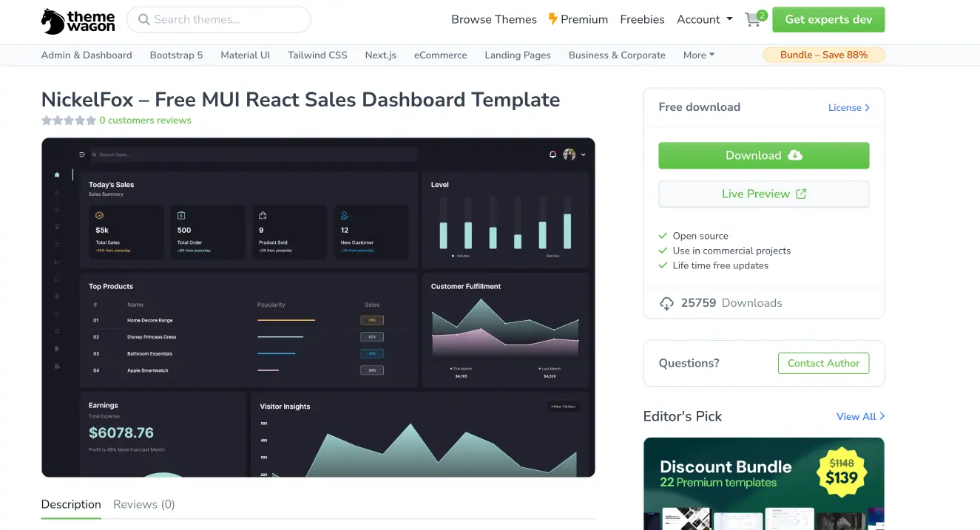Open the shopping cart icon

tap(753, 19)
